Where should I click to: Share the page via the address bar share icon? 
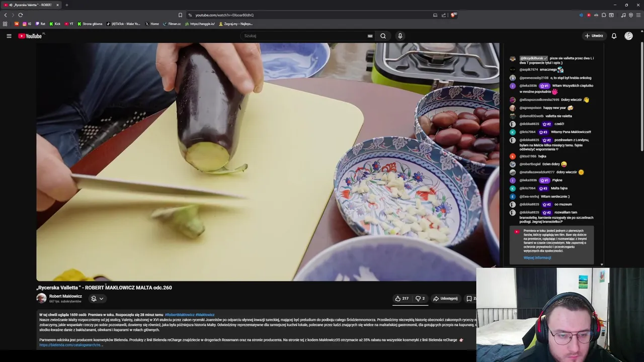pyautogui.click(x=444, y=15)
